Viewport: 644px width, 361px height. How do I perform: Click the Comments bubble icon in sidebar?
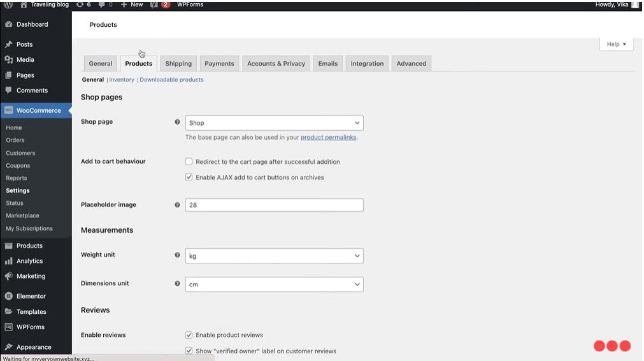tap(9, 90)
